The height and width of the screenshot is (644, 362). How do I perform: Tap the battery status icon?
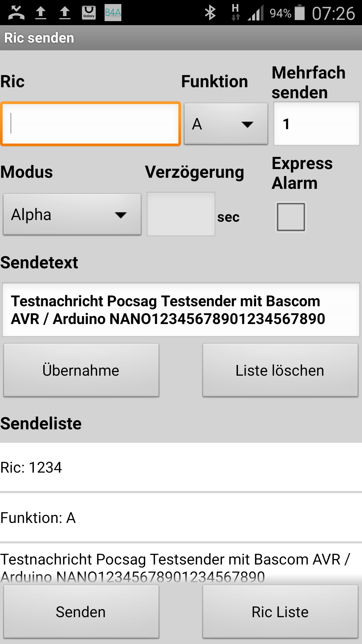tap(299, 13)
